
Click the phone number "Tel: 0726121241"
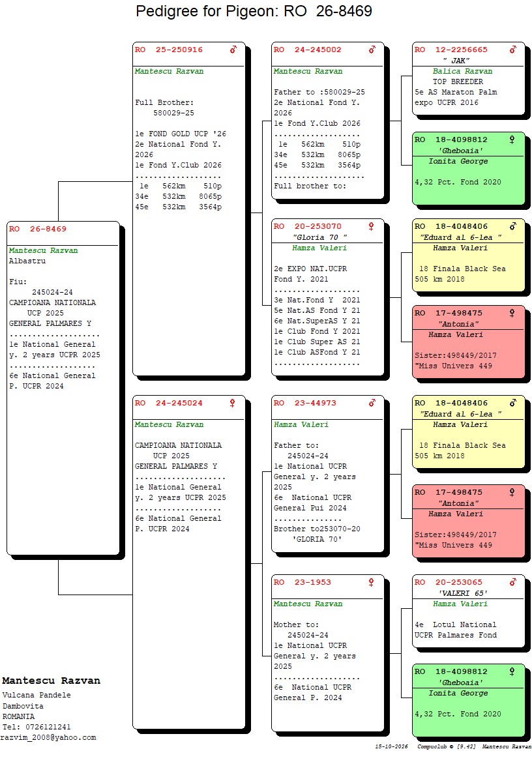(x=37, y=727)
